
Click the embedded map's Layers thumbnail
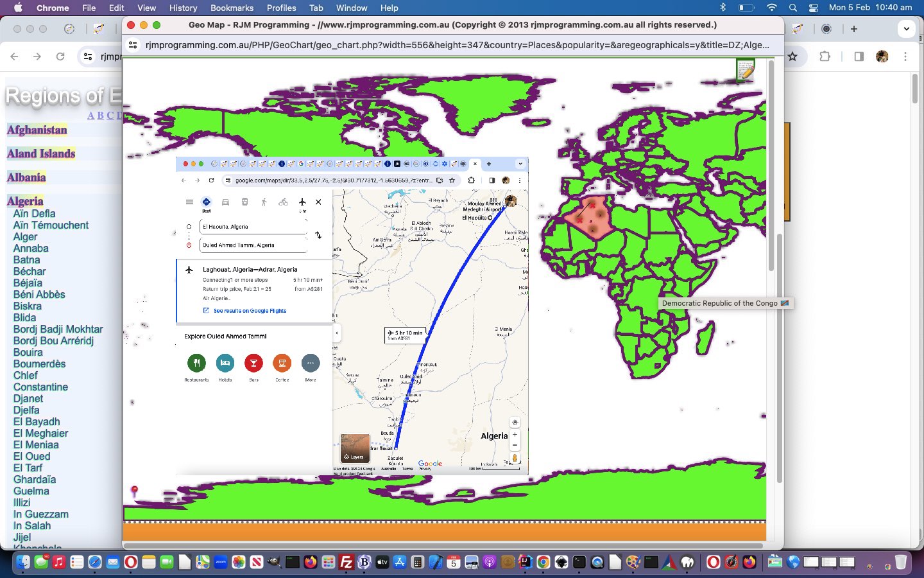355,448
